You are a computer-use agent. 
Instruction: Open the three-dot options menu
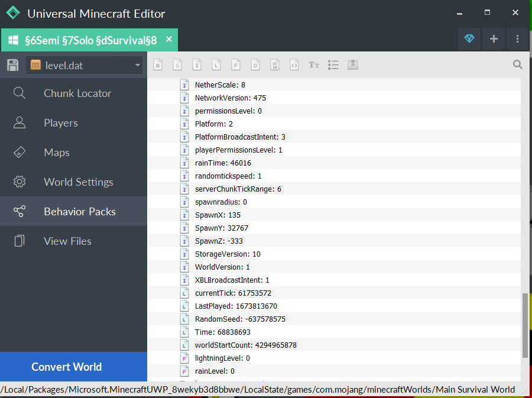[x=517, y=39]
